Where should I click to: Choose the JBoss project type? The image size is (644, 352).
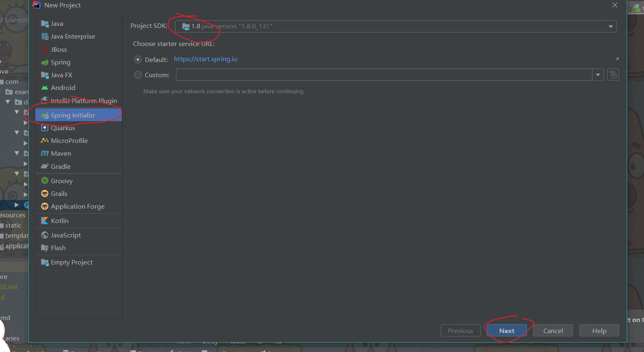point(79,49)
